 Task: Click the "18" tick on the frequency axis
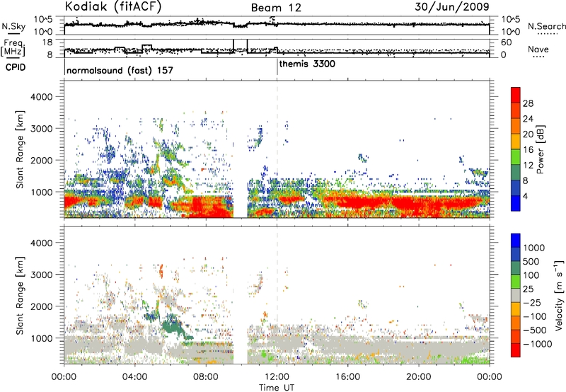[x=47, y=42]
